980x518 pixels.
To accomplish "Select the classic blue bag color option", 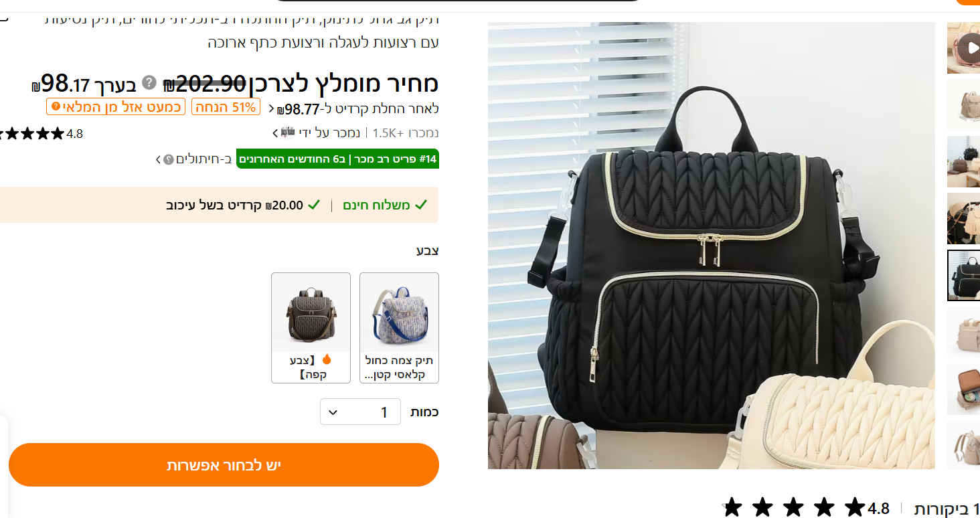I will tap(399, 328).
